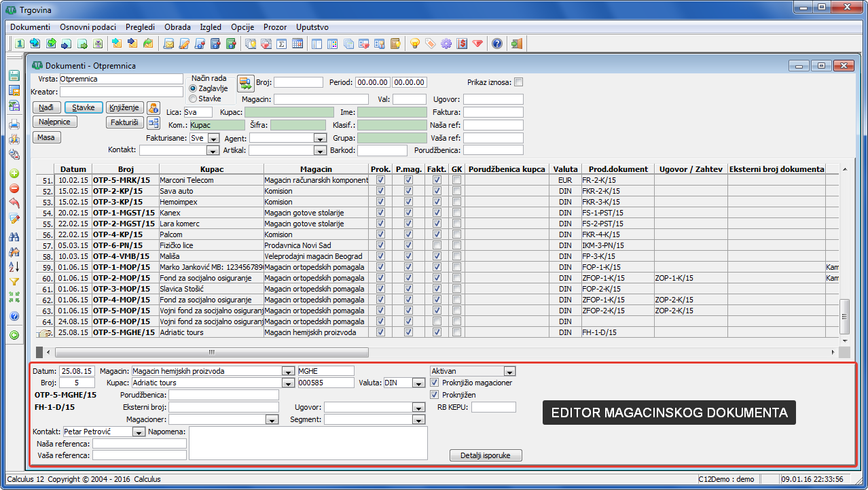Viewport: 868px width, 490px height.
Task: Click the exit door icon in top toolbar
Action: click(x=518, y=44)
